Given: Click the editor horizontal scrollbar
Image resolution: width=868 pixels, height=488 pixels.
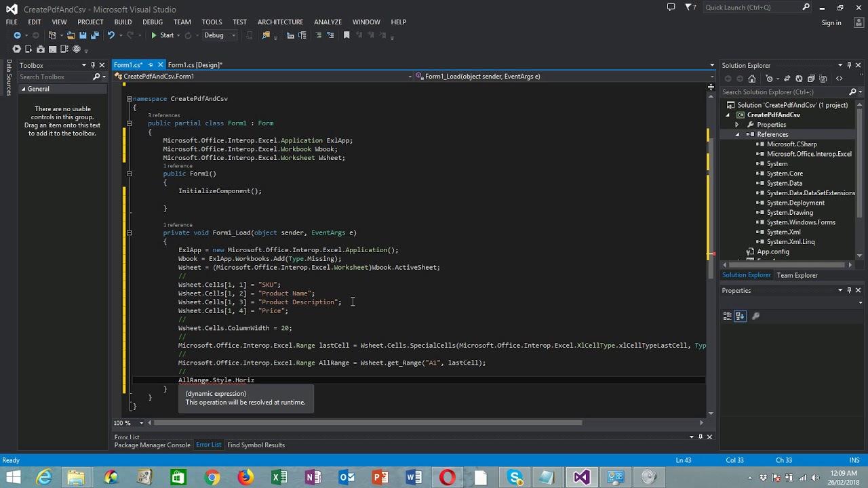Looking at the screenshot, I should [369, 423].
